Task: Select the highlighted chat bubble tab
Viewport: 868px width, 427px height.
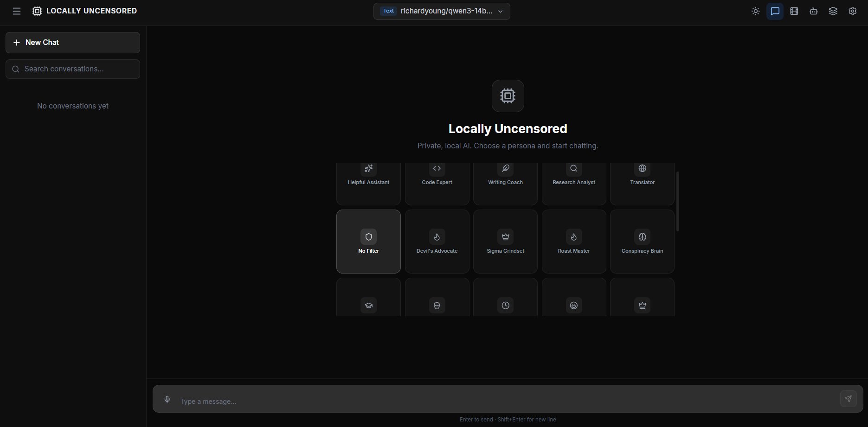Action: coord(775,11)
